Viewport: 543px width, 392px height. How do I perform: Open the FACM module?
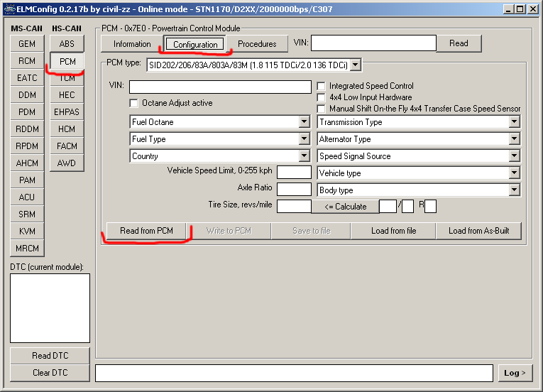(x=67, y=146)
